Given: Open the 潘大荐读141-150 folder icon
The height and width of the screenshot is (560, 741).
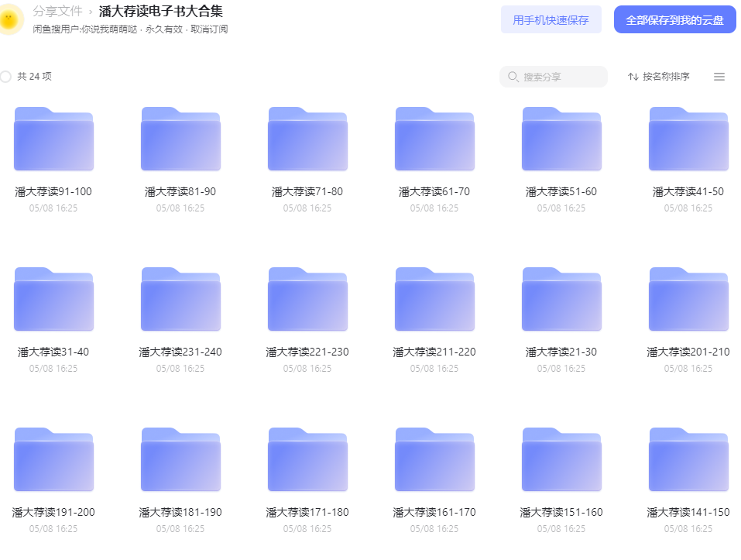Looking at the screenshot, I should tap(688, 459).
